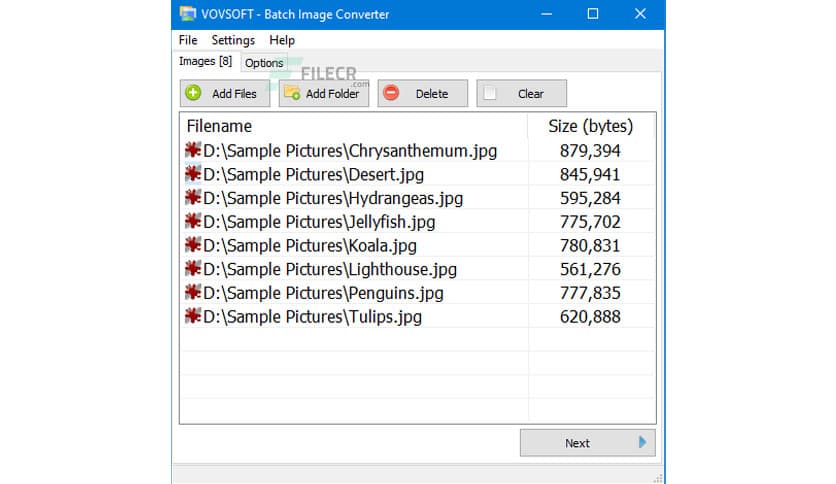Open the File menu

tap(188, 40)
